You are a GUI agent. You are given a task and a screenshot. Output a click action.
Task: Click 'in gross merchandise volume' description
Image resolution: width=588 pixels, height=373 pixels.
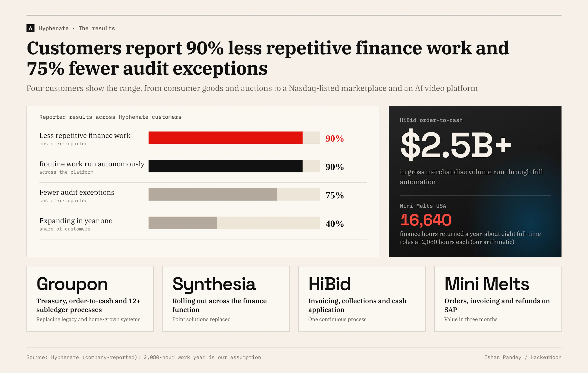[x=471, y=177]
